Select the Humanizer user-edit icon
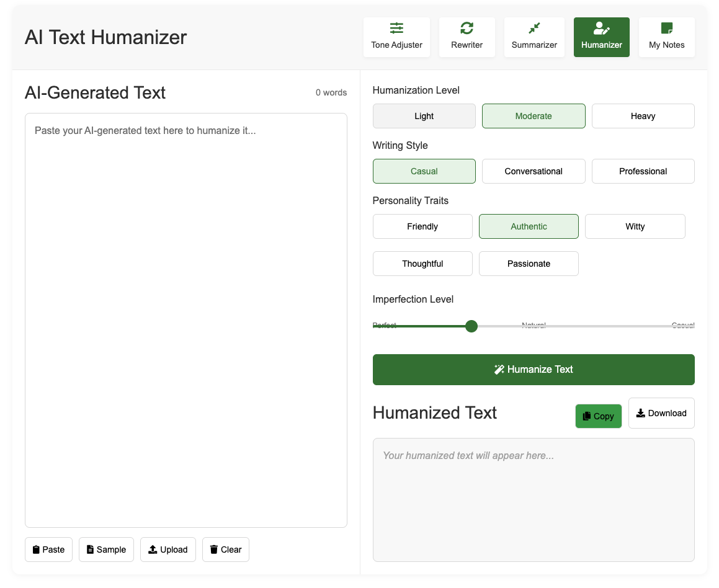Viewport: 719px width, 588px height. coord(601,29)
